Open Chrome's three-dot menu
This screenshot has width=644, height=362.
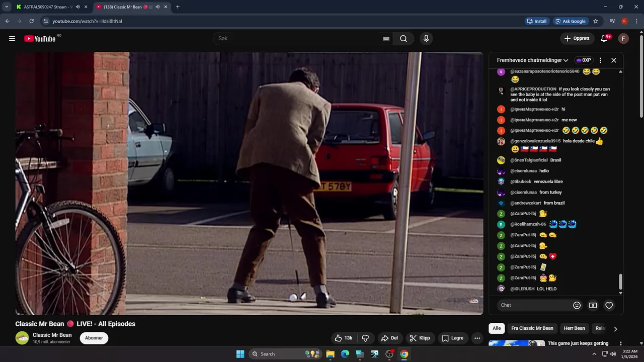pos(636,21)
